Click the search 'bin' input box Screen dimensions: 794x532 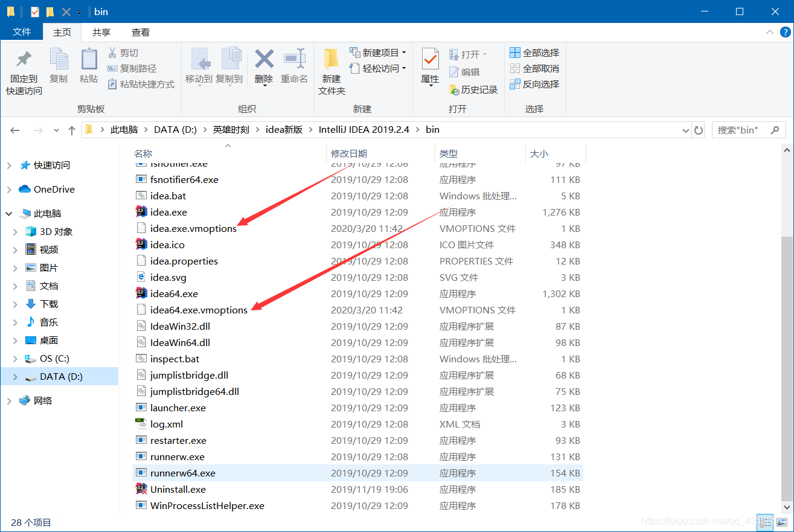point(749,130)
